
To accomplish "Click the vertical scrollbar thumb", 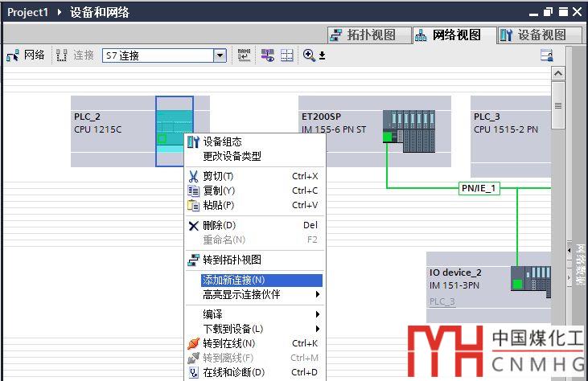I will [558, 105].
